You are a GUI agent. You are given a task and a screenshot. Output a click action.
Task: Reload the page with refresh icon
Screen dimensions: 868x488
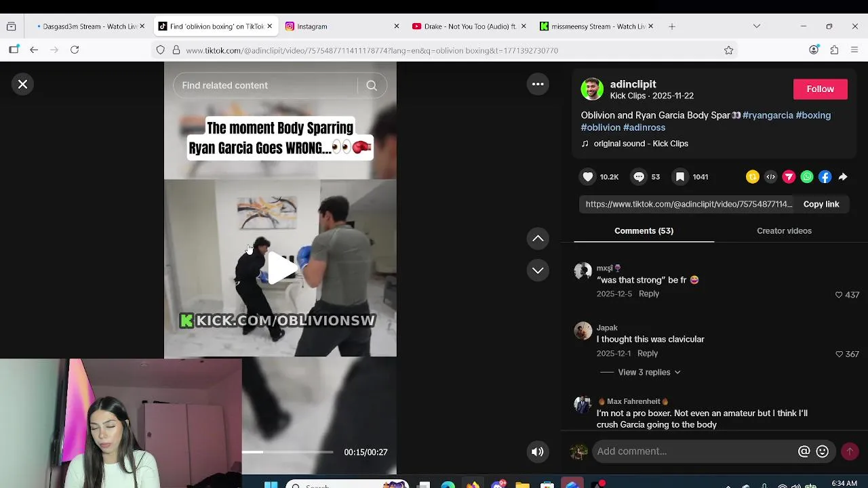click(75, 49)
